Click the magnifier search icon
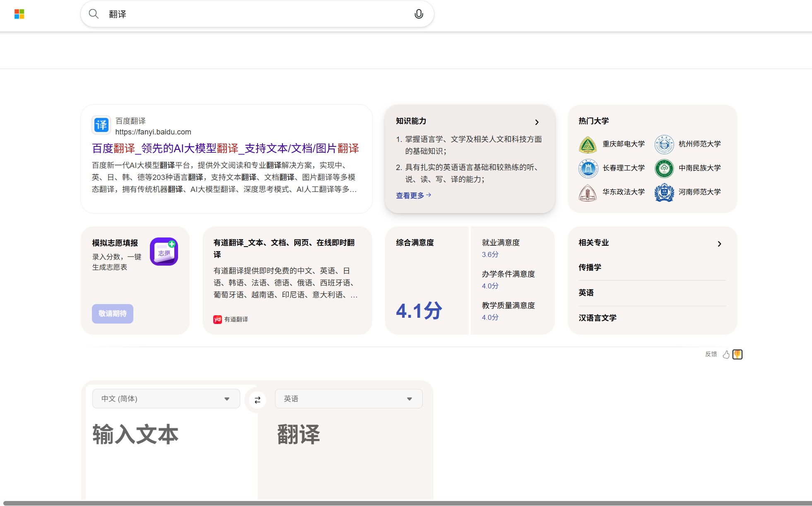The width and height of the screenshot is (812, 506). (x=94, y=14)
